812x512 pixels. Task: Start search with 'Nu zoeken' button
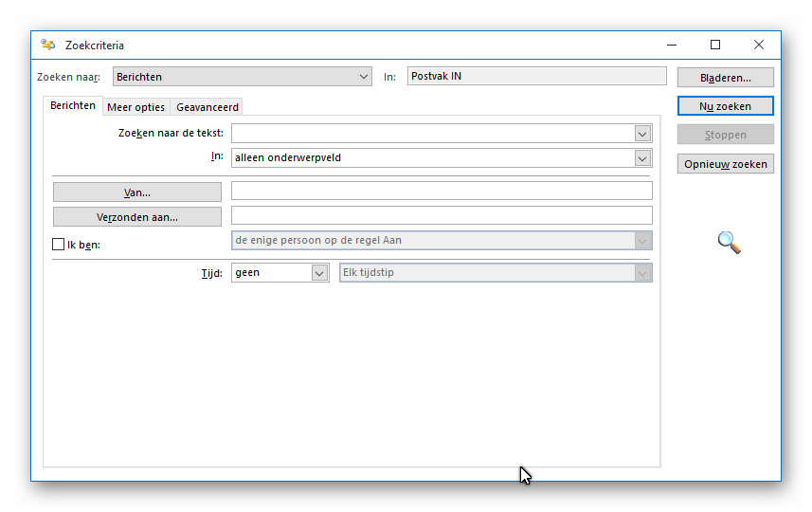click(725, 106)
